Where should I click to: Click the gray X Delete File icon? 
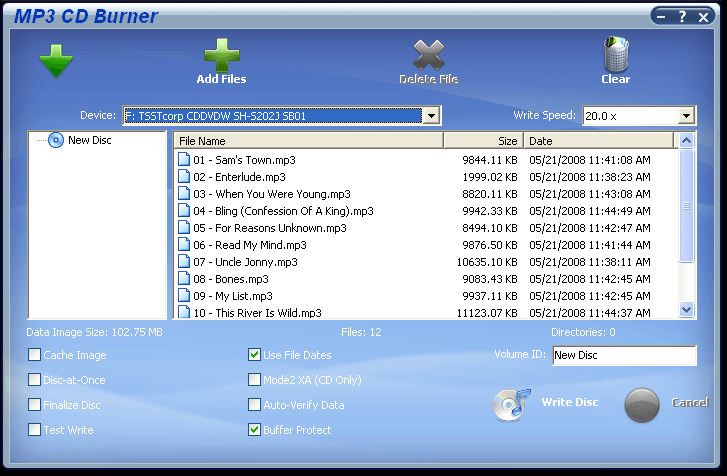point(429,55)
